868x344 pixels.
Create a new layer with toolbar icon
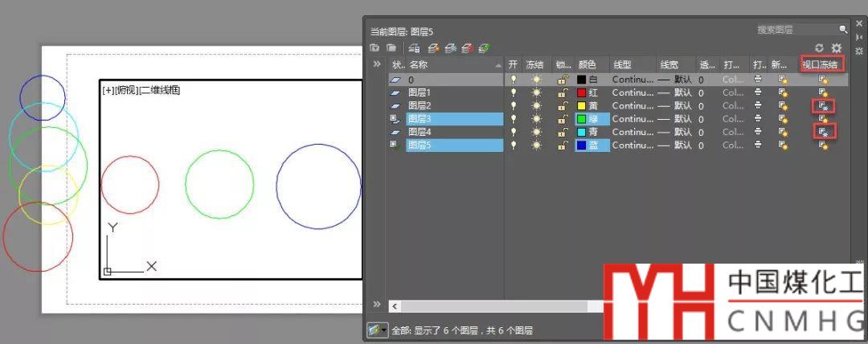click(x=433, y=48)
